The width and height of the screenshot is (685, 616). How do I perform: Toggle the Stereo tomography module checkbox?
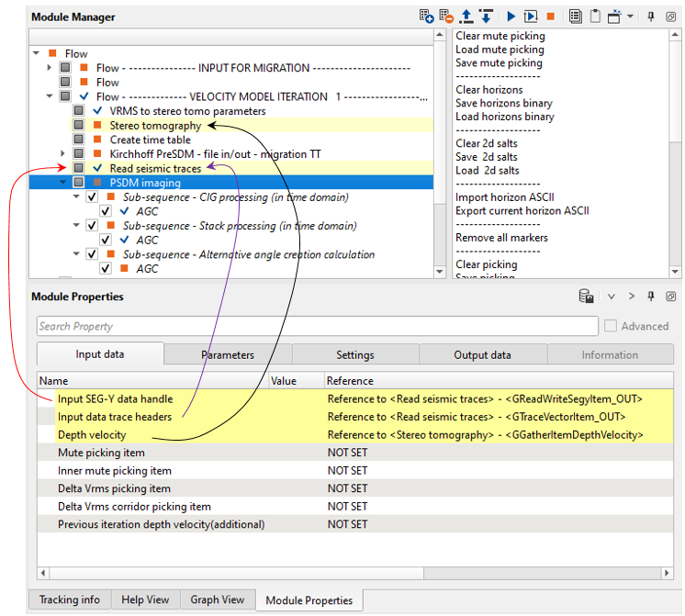point(79,126)
